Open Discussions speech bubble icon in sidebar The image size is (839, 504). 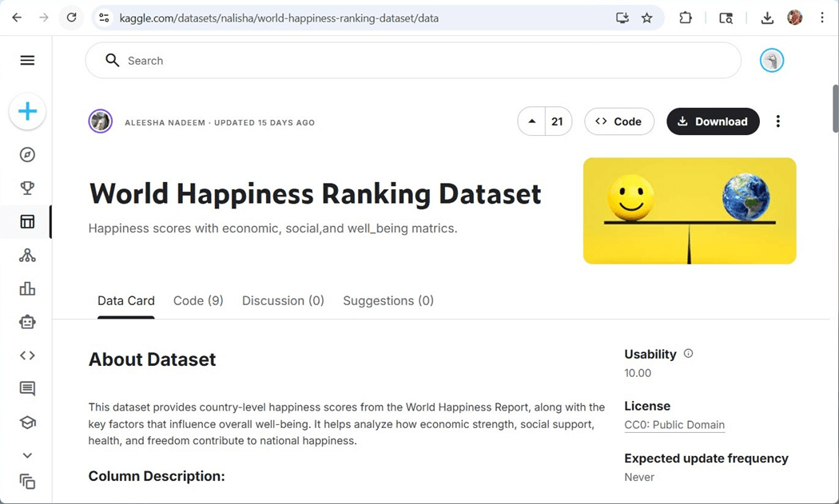pos(27,389)
